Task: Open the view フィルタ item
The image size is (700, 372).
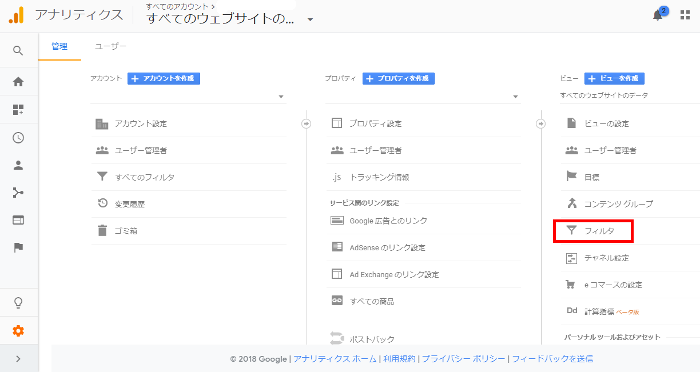Action: (593, 231)
